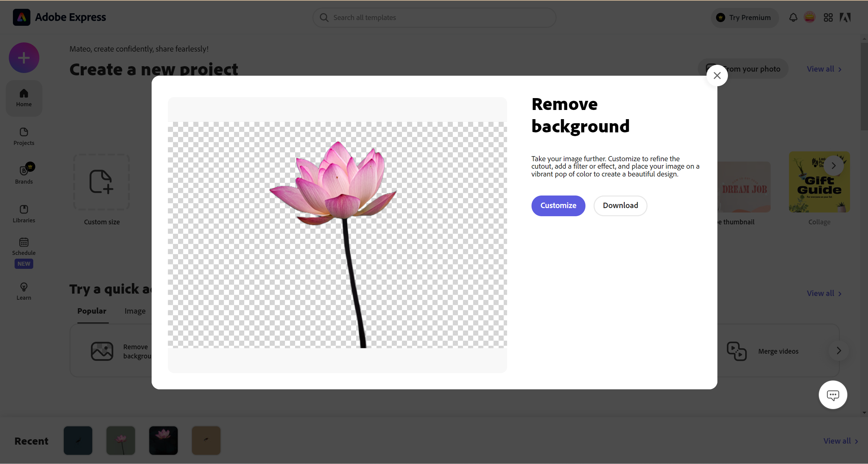Click the Try Premium button

pos(745,18)
